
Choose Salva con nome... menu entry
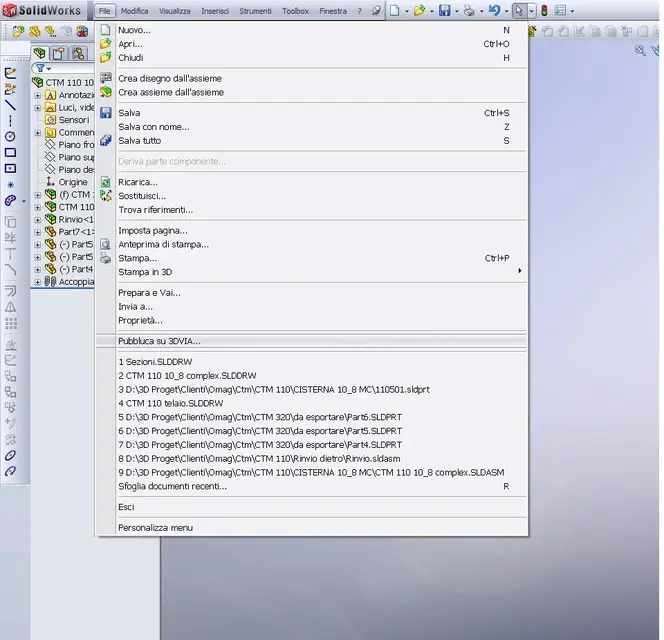pyautogui.click(x=312, y=127)
